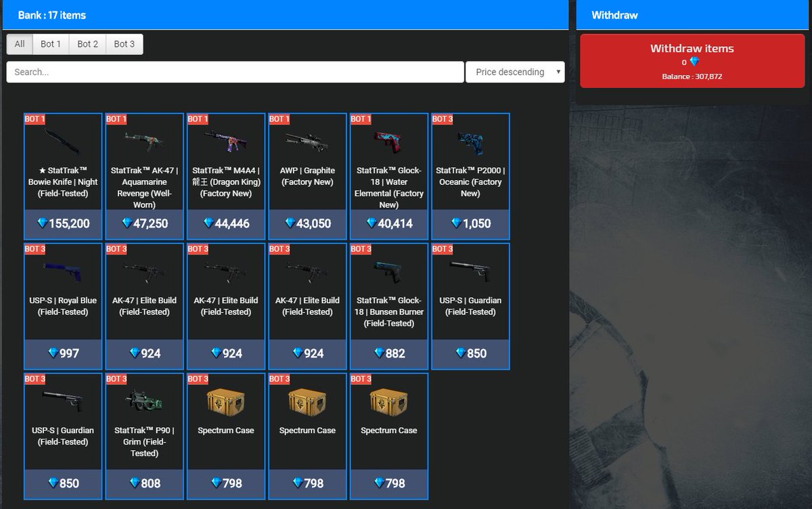Select the StatTrak Bowie Knife Night thumbnail
This screenshot has width=812, height=509.
click(62, 142)
